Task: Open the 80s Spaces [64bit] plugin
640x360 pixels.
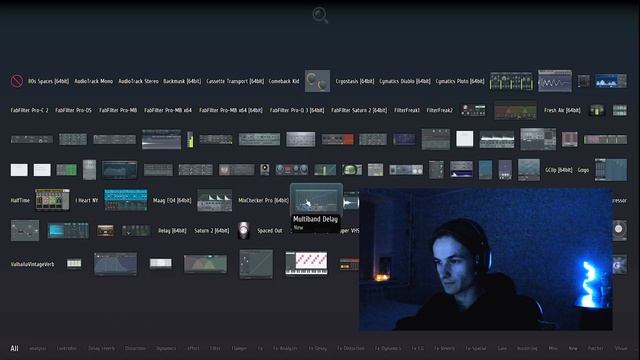Action: 48,81
